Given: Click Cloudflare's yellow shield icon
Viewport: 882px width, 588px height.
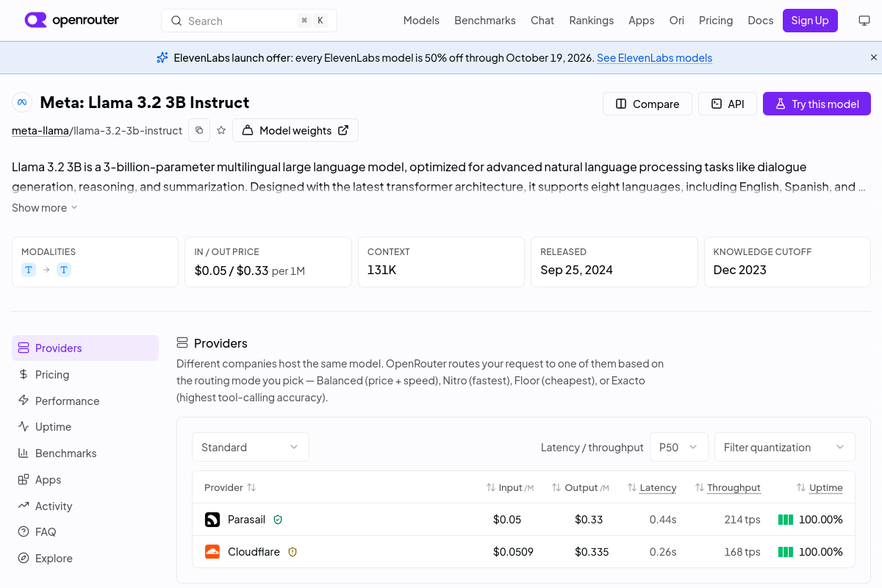Looking at the screenshot, I should pyautogui.click(x=293, y=552).
